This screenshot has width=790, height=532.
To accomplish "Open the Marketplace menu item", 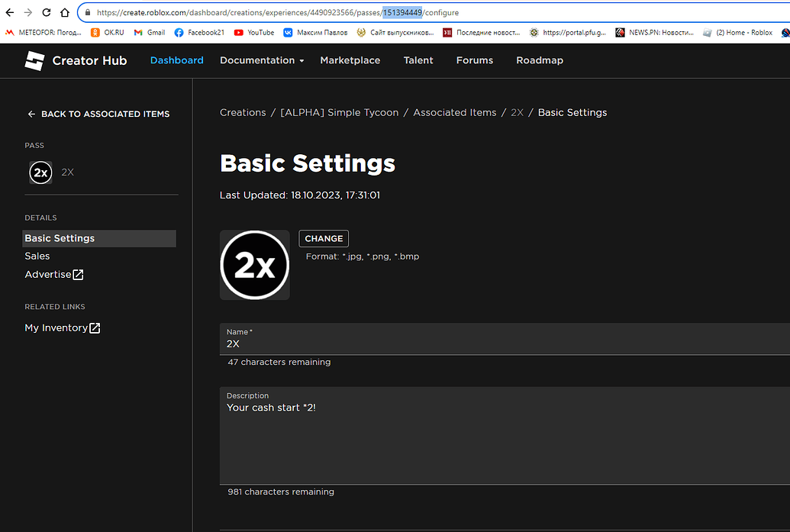I will pos(350,60).
